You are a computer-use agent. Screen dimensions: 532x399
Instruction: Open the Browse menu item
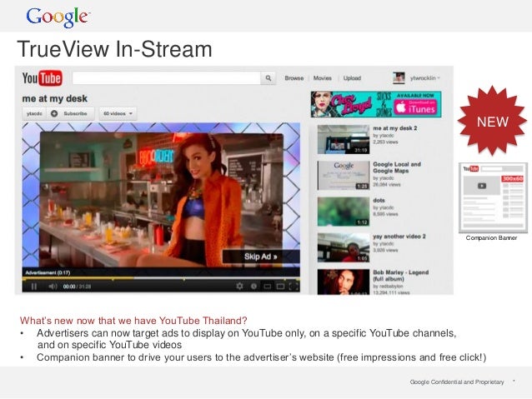pyautogui.click(x=294, y=78)
